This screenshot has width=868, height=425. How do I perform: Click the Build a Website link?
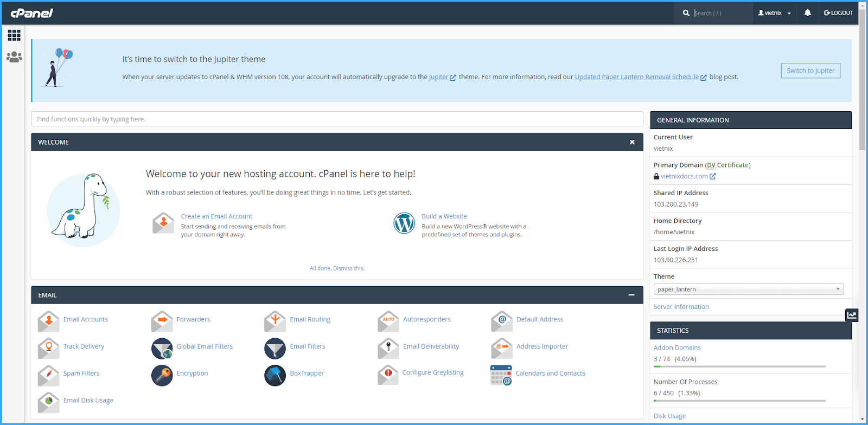[x=444, y=216]
